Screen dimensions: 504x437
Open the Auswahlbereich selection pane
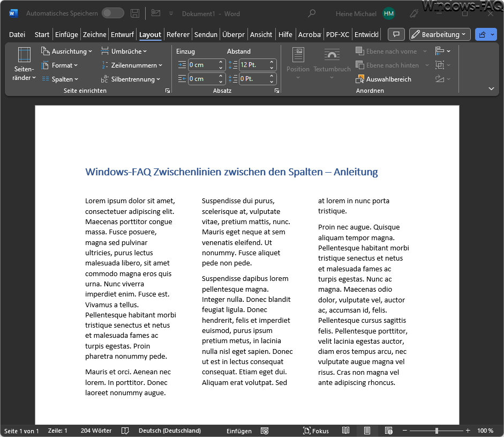point(383,79)
